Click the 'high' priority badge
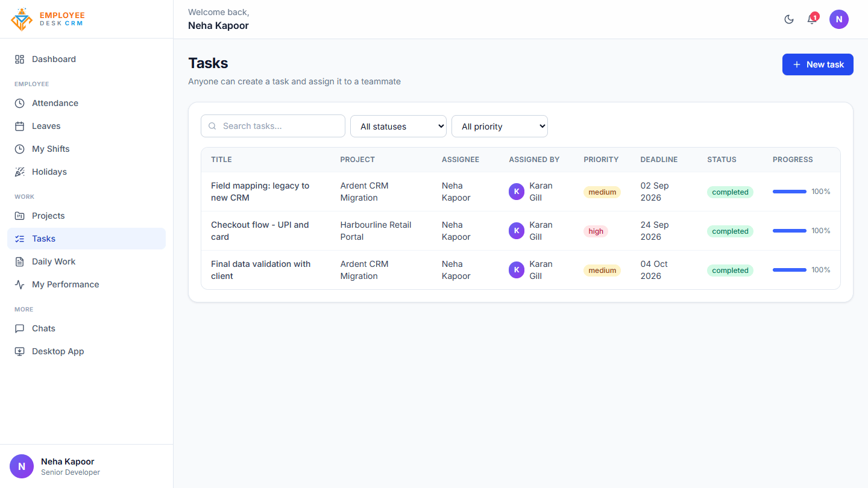The image size is (868, 488). 596,231
